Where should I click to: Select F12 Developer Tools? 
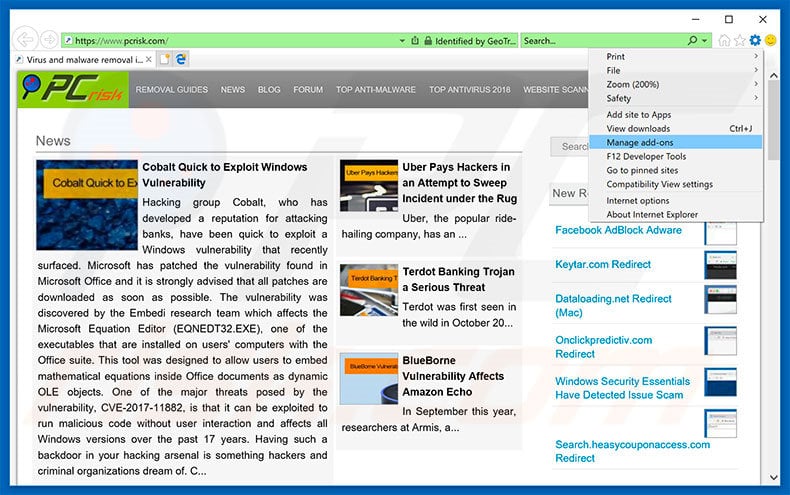[x=676, y=156]
